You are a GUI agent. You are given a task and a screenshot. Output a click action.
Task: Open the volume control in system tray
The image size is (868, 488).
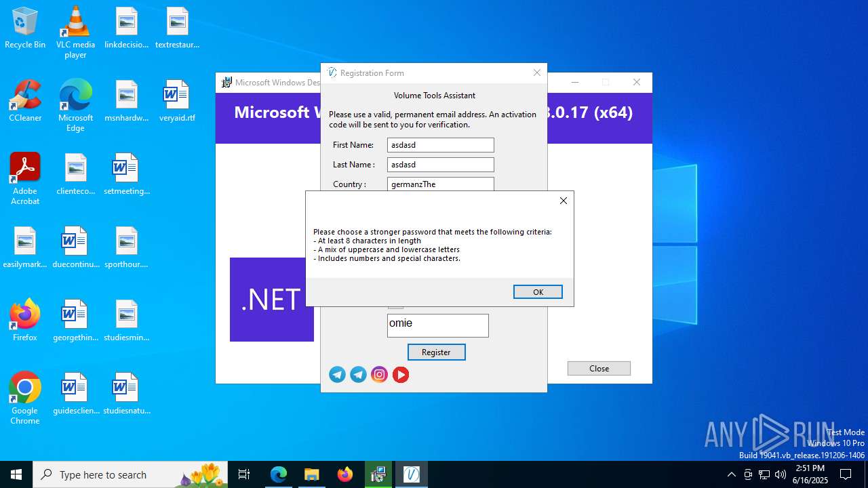(x=781, y=474)
